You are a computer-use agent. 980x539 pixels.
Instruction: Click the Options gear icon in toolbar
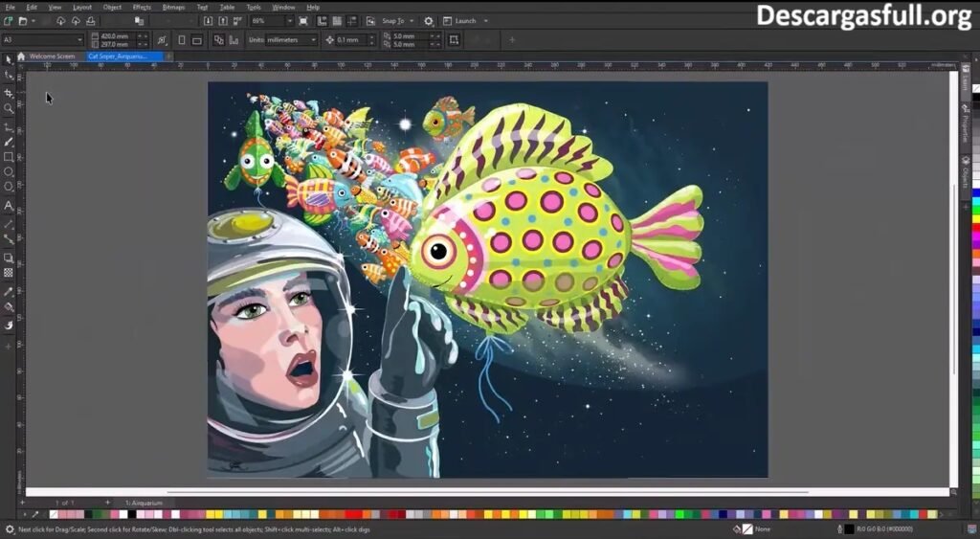point(428,21)
